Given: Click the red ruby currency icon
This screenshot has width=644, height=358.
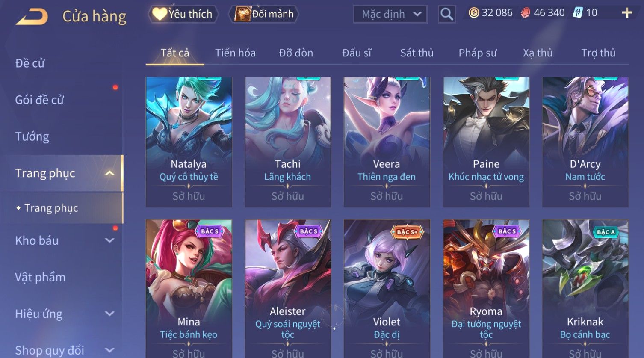Looking at the screenshot, I should (526, 13).
